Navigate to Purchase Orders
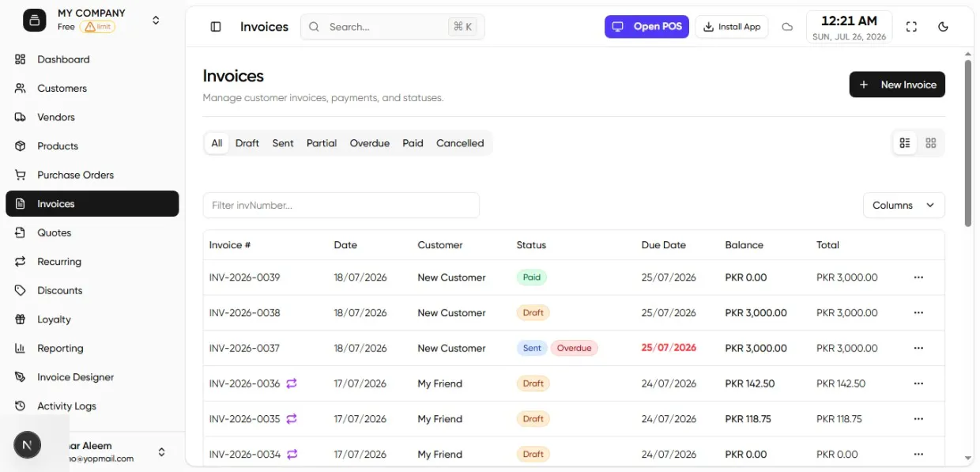The image size is (980, 472). [92, 175]
